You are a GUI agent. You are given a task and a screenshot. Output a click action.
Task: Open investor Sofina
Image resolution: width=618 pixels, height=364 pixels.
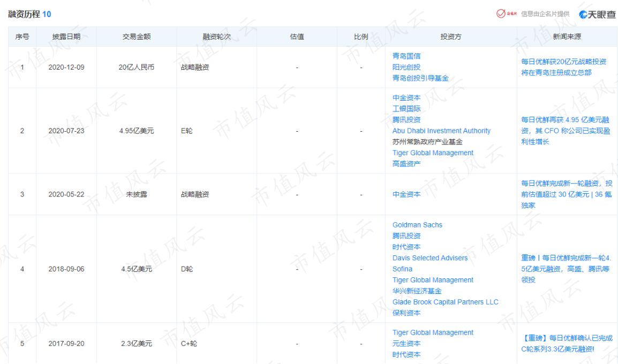402,269
